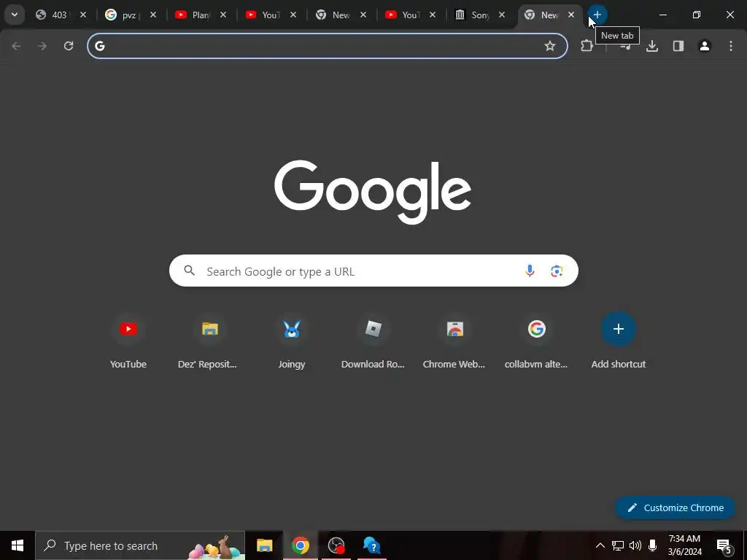747x560 pixels.
Task: Open the Joingy shortcut
Action: pyautogui.click(x=292, y=341)
